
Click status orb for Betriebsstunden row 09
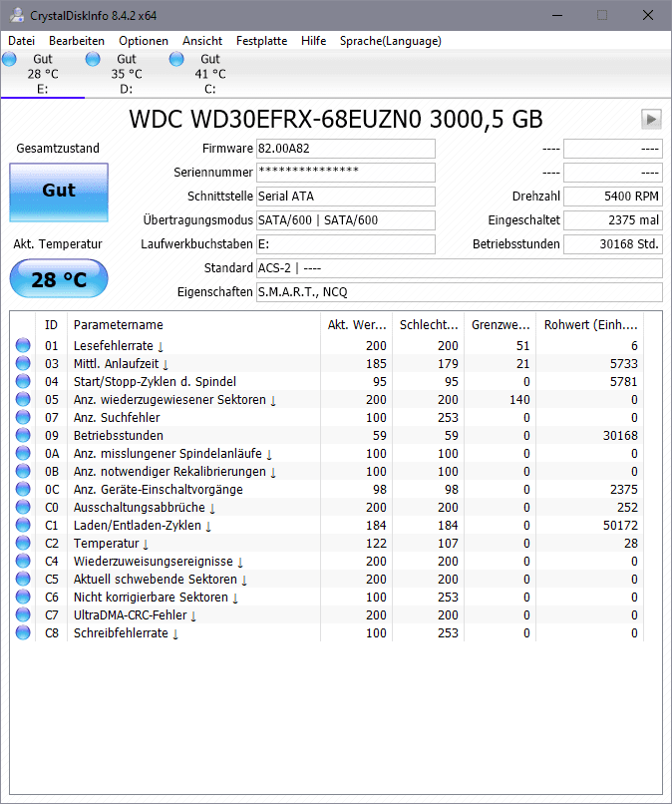tap(23, 435)
